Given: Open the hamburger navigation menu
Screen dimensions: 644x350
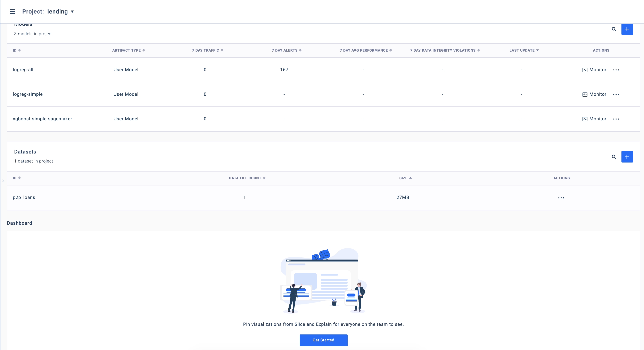Looking at the screenshot, I should [x=13, y=11].
